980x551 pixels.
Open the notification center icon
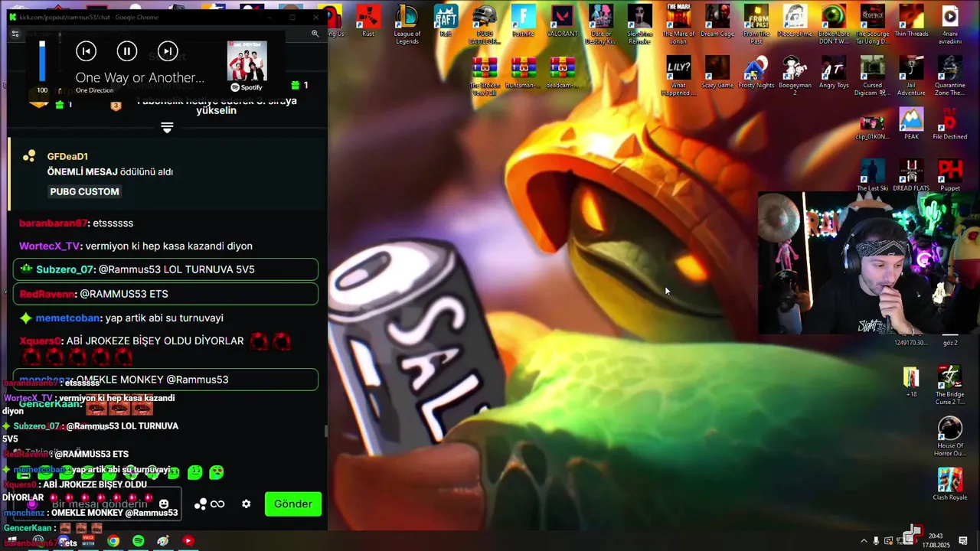click(963, 541)
